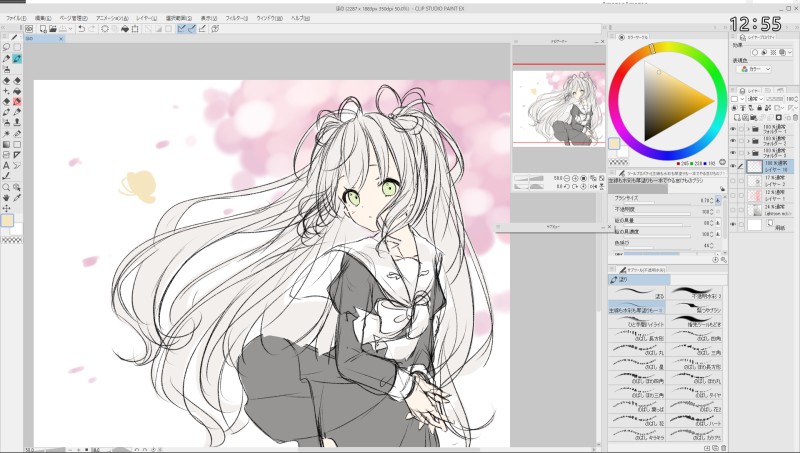
Task: Select the Auto select magic wand tool
Action: point(6,134)
